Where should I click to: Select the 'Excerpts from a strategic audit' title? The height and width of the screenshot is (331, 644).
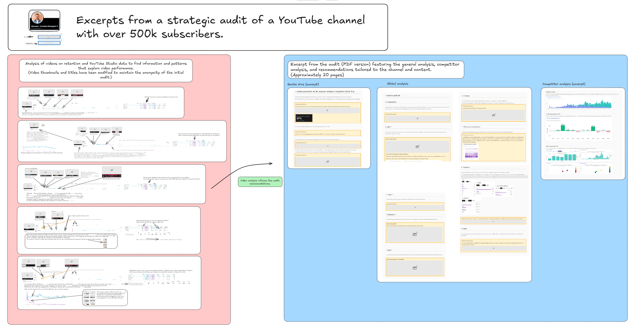(x=220, y=27)
